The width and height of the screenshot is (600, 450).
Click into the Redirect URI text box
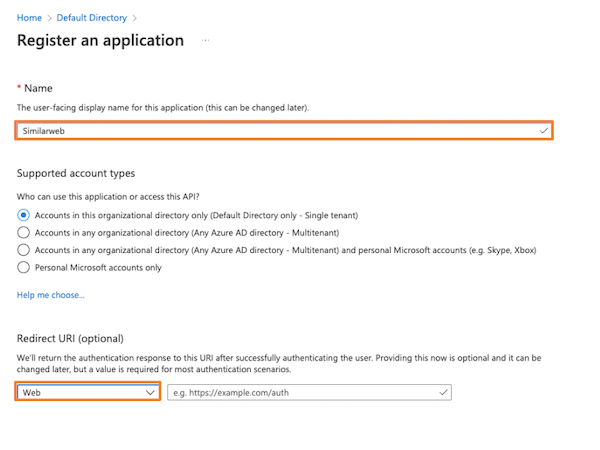pos(300,393)
